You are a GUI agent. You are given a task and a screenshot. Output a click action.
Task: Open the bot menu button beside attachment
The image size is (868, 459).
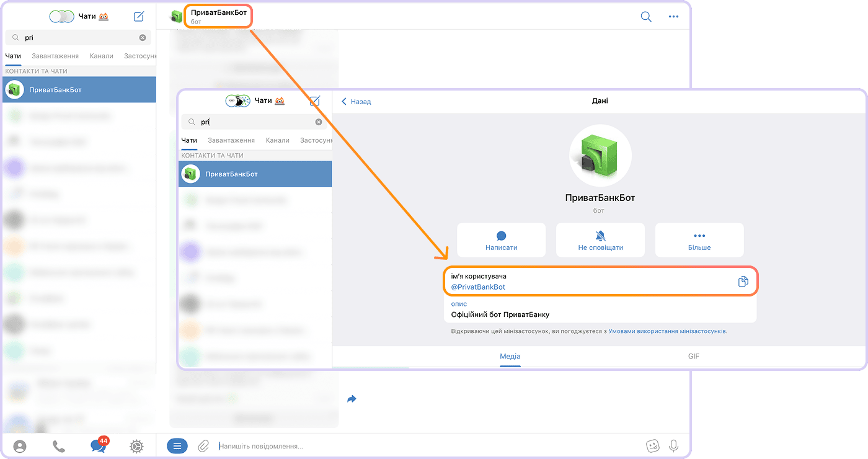point(177,445)
